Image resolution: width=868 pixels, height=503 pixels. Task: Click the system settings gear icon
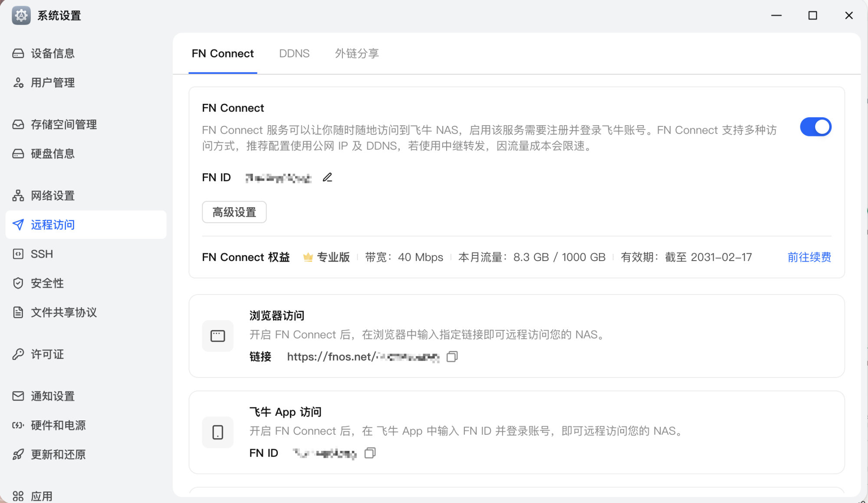(x=21, y=16)
